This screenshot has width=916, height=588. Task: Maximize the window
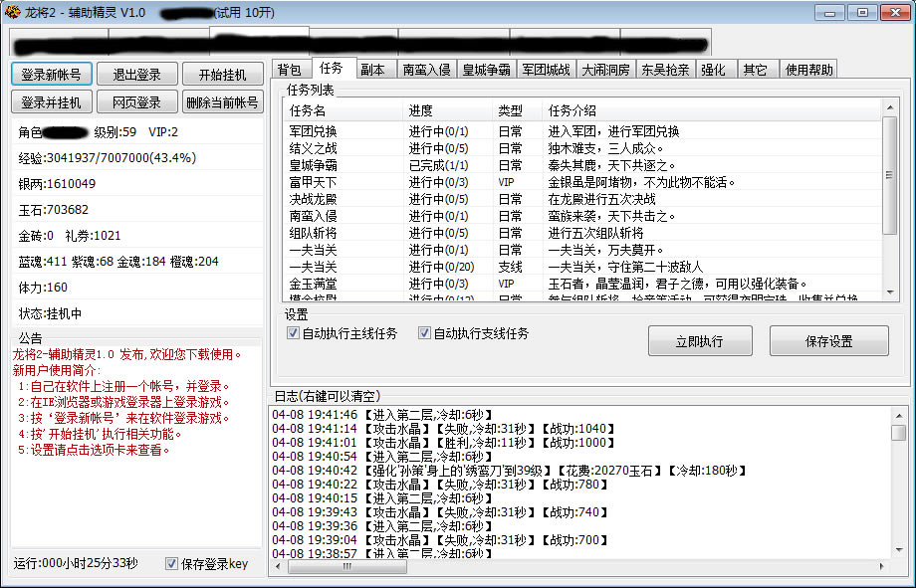click(862, 12)
